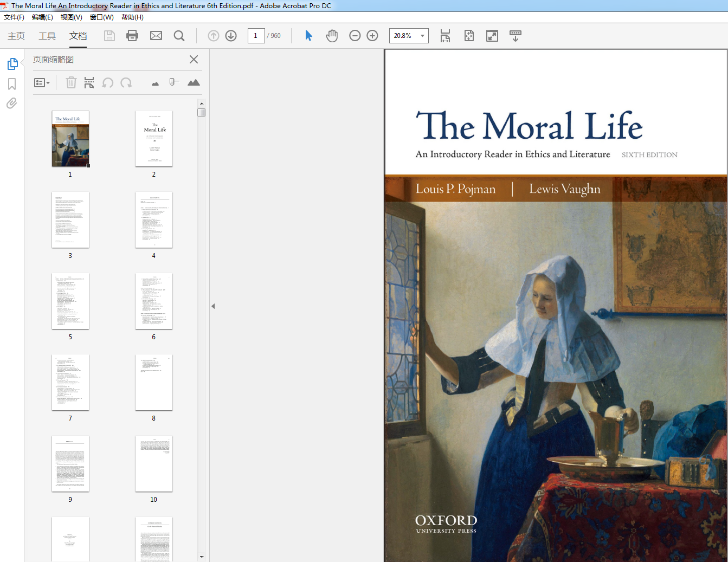
Task: Open the 帮助(H) menu
Action: coord(132,17)
